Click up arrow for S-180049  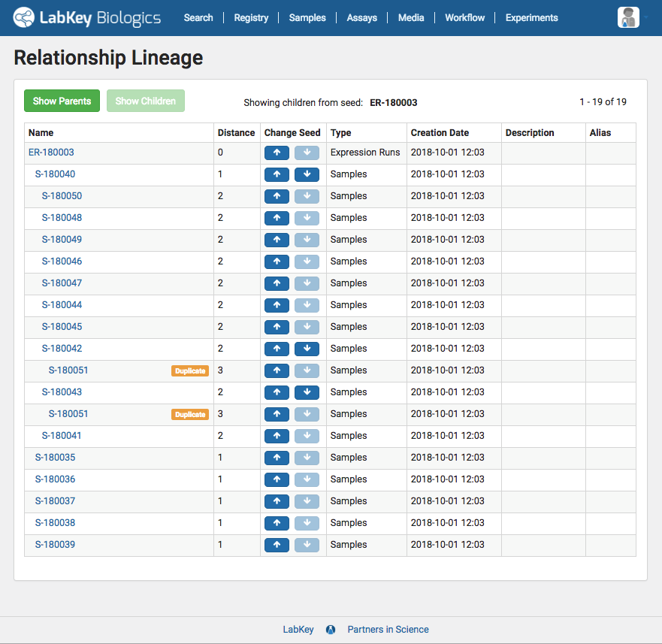tap(277, 240)
